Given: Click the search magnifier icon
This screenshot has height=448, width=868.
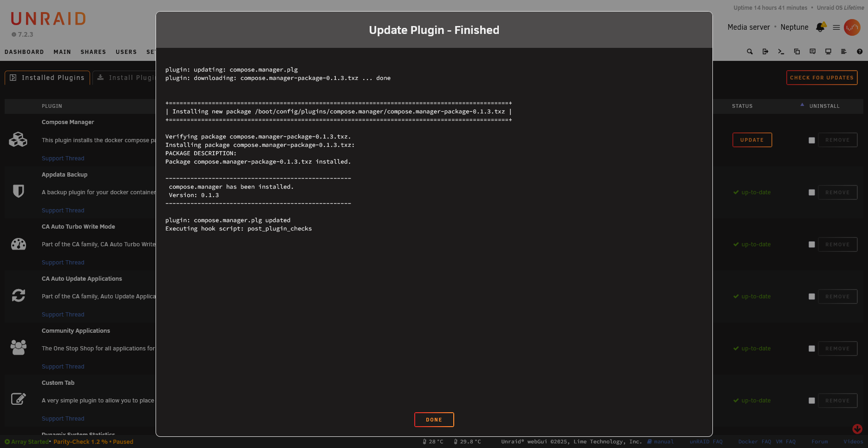Looking at the screenshot, I should [x=750, y=51].
